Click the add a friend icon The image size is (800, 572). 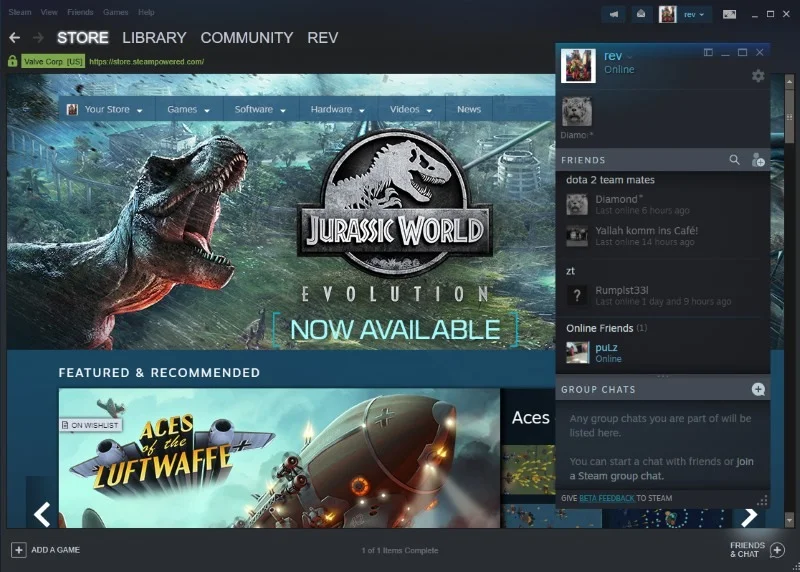758,160
